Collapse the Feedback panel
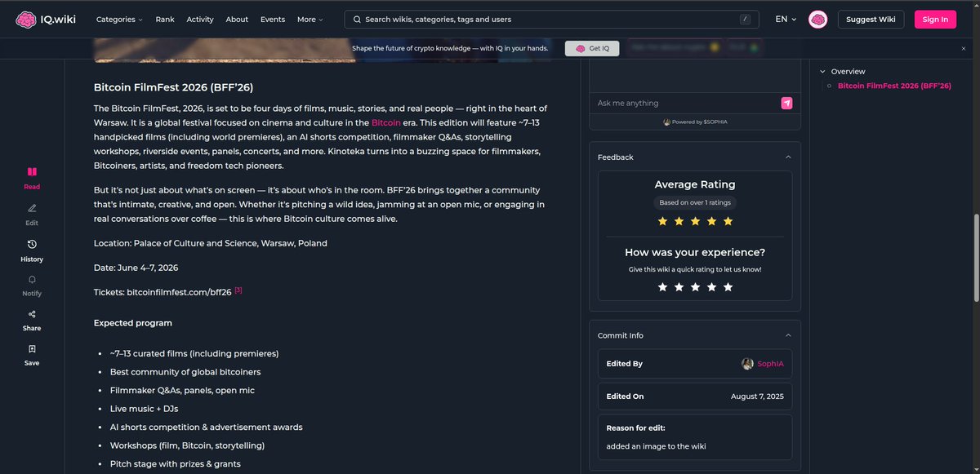 pos(788,157)
